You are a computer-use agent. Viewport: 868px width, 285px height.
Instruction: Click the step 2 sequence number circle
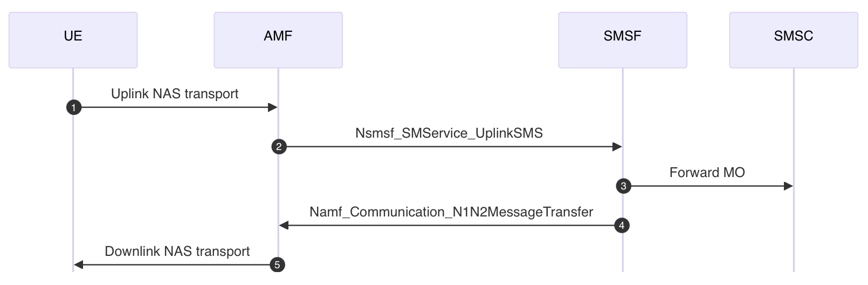pyautogui.click(x=279, y=147)
